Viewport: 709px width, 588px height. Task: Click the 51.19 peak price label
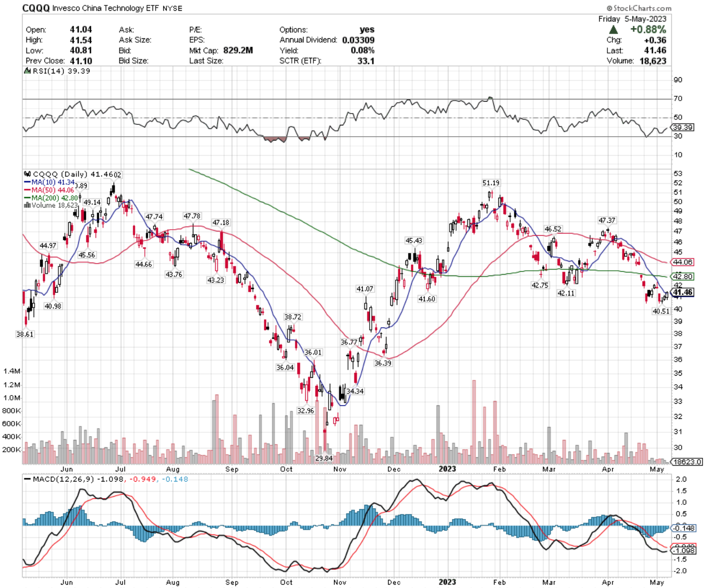(491, 183)
